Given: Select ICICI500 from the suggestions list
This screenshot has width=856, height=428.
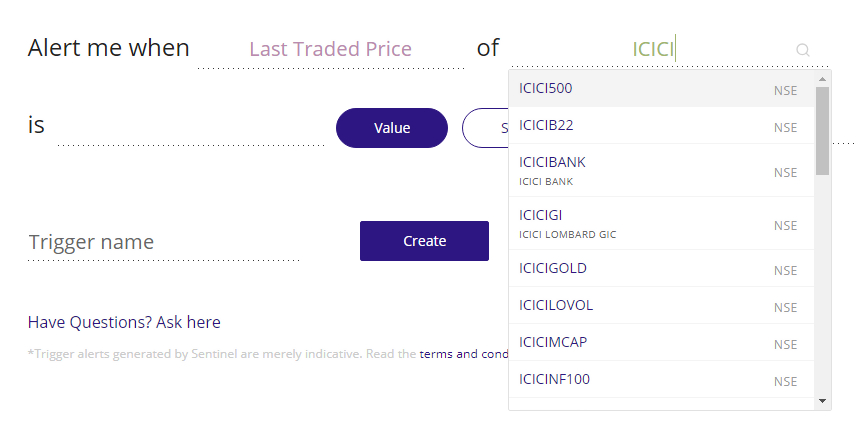Looking at the screenshot, I should 660,89.
